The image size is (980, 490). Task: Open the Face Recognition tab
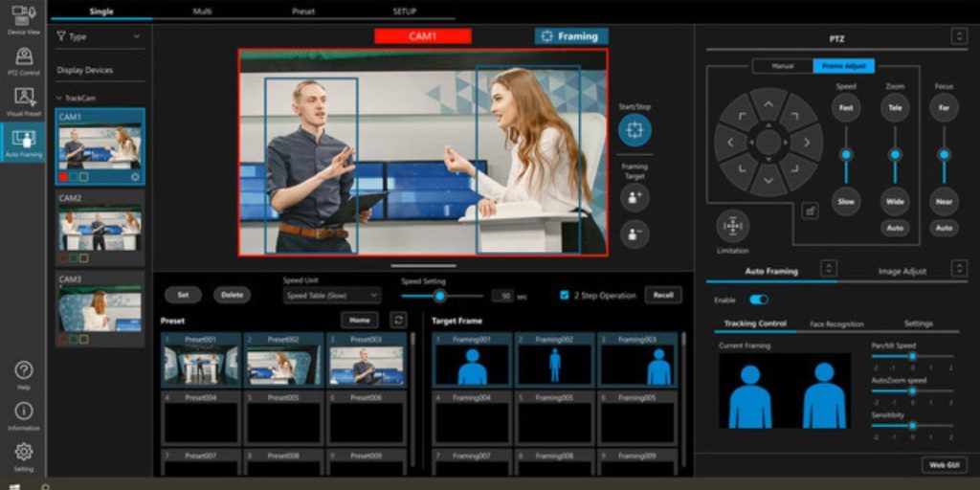point(836,324)
